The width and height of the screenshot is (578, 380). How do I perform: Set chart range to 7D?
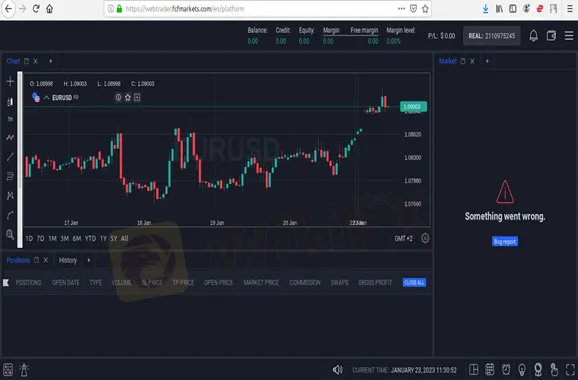coord(41,238)
